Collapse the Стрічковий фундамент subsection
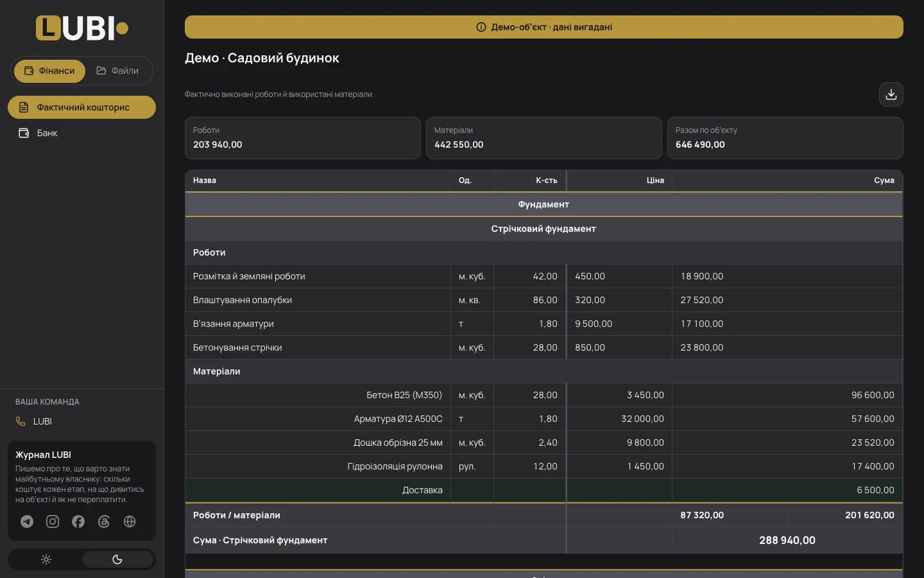 [543, 229]
